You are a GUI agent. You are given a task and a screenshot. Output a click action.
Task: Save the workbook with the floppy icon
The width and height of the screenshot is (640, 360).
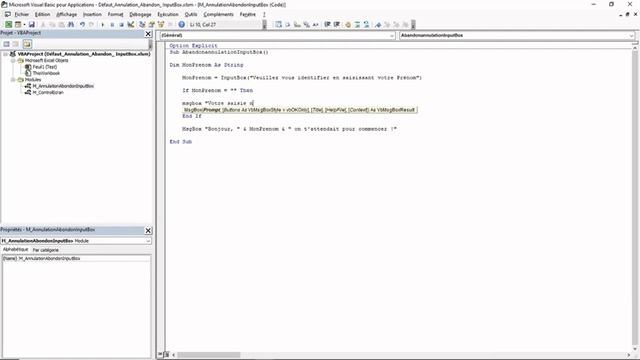point(31,24)
